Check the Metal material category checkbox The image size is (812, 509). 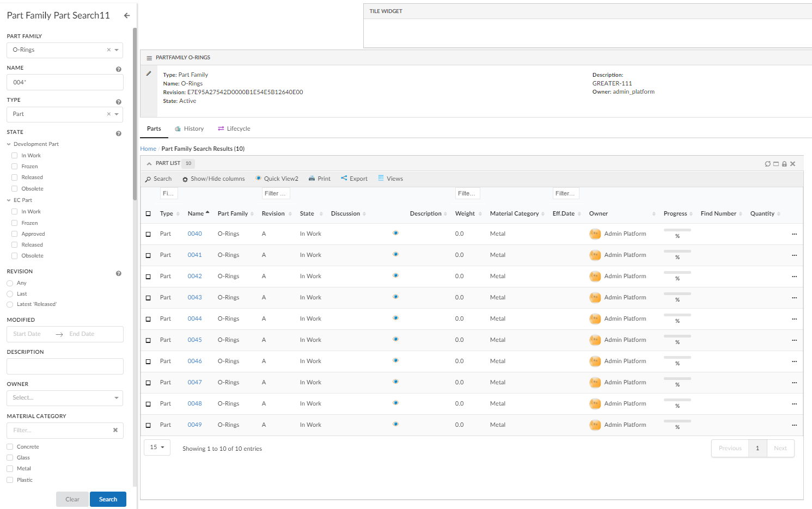pos(10,469)
